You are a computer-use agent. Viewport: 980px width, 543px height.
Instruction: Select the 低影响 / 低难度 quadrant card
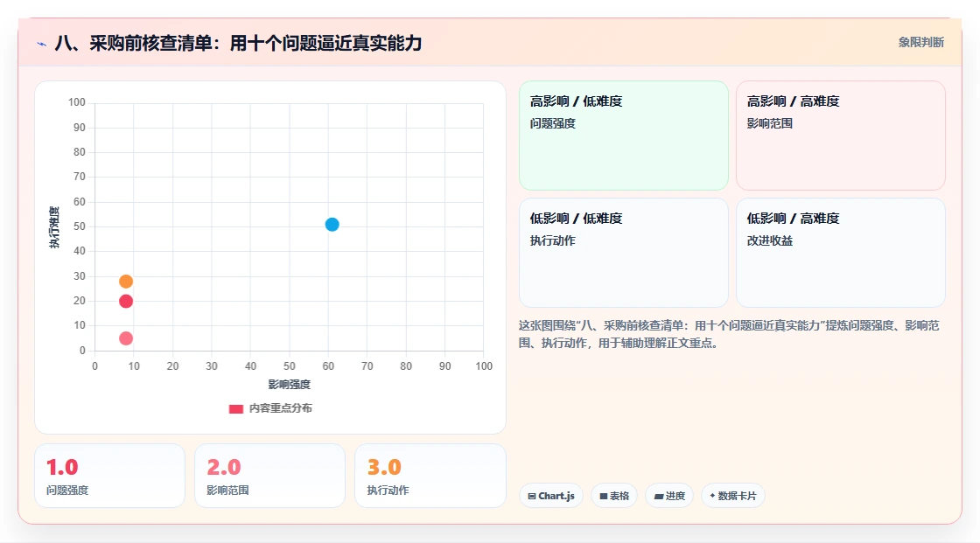coord(624,253)
